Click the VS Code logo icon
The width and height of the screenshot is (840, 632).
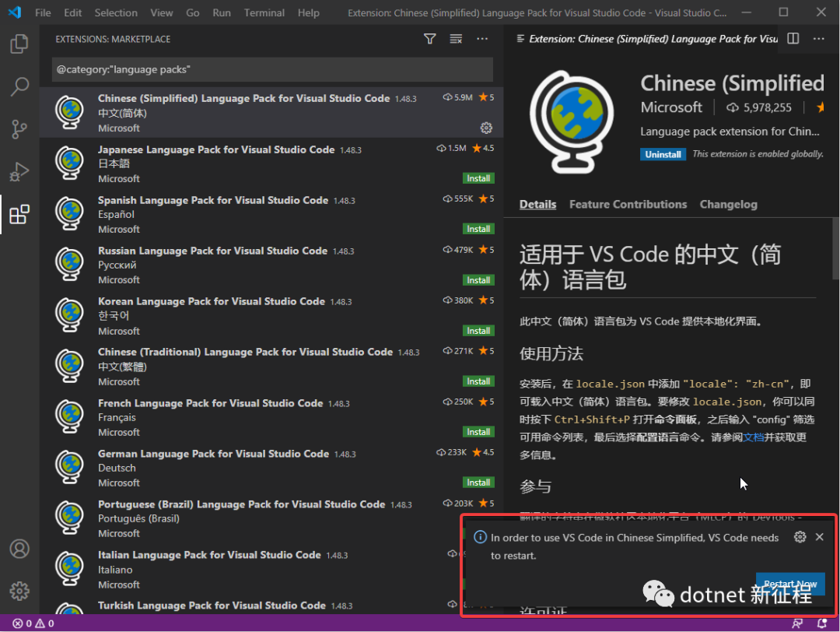15,12
